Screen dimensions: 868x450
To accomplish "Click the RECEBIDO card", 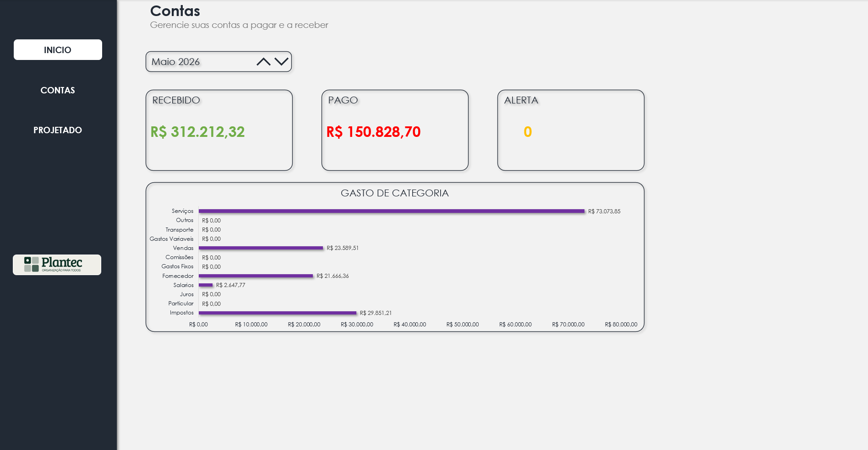I will [x=219, y=130].
